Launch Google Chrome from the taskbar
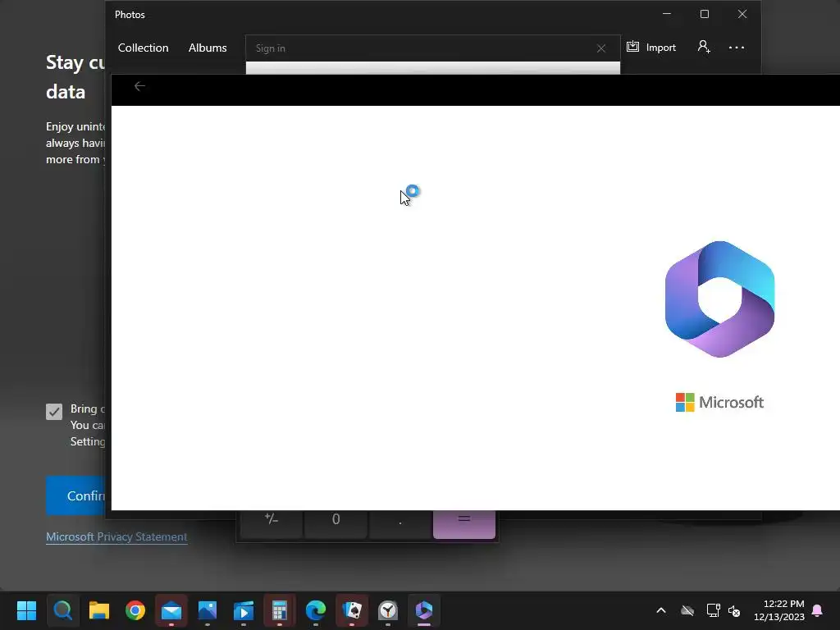Viewport: 840px width, 630px height. 135,610
